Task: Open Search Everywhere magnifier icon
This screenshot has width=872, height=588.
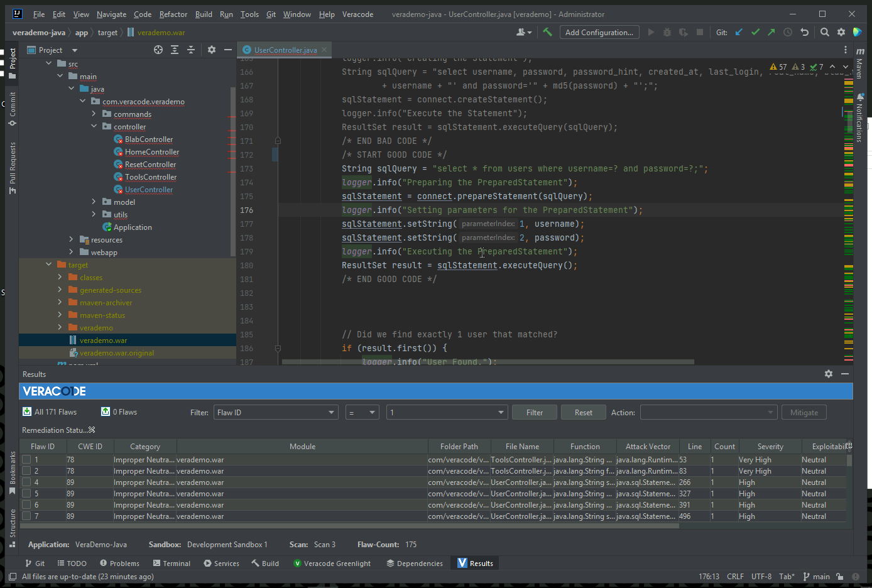Action: click(x=825, y=32)
